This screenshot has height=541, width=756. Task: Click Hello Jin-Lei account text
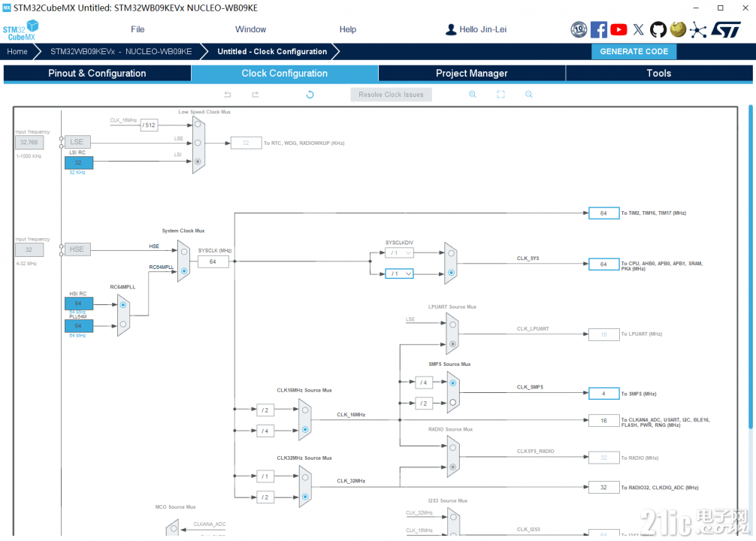coord(482,29)
